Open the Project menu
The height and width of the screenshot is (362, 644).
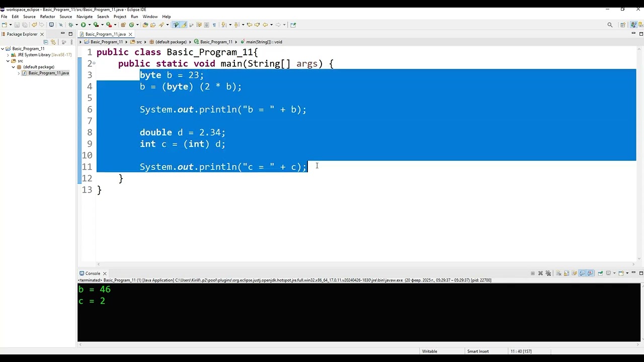120,17
